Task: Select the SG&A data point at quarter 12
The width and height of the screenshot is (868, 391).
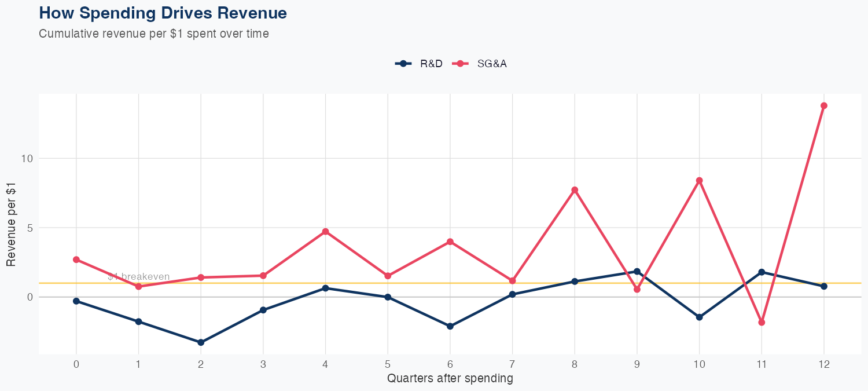Action: (x=823, y=105)
